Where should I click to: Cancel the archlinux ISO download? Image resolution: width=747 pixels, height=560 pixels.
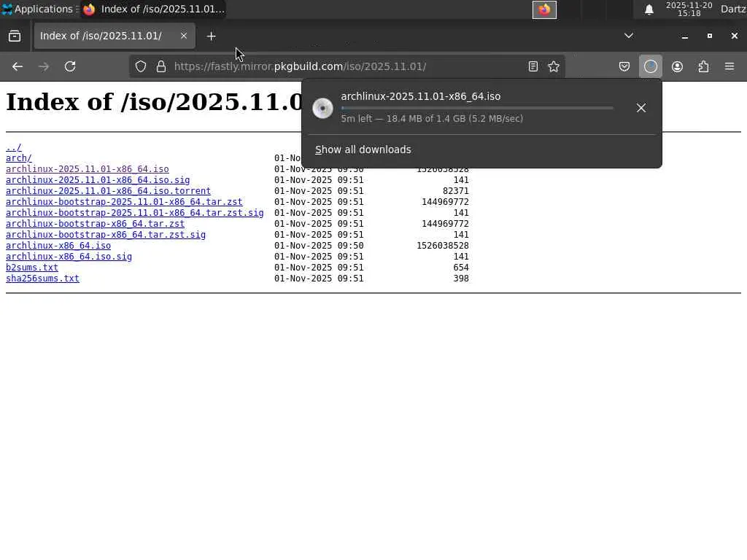coord(640,108)
